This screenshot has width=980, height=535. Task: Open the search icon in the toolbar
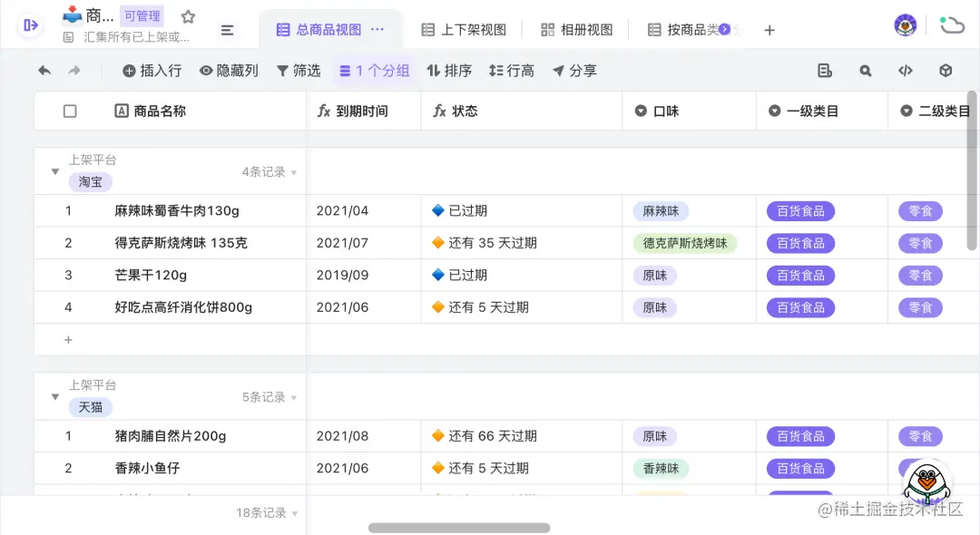coord(864,70)
